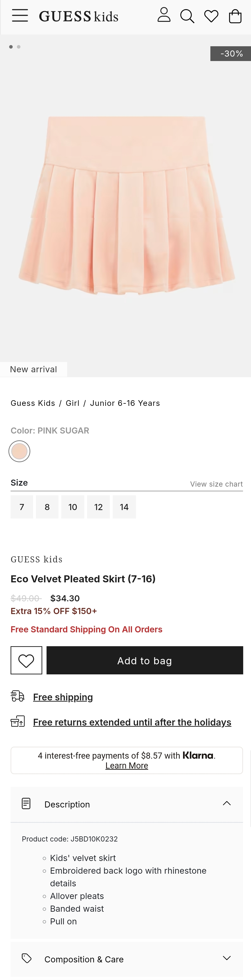
Task: Open the hamburger navigation menu
Action: 20,15
